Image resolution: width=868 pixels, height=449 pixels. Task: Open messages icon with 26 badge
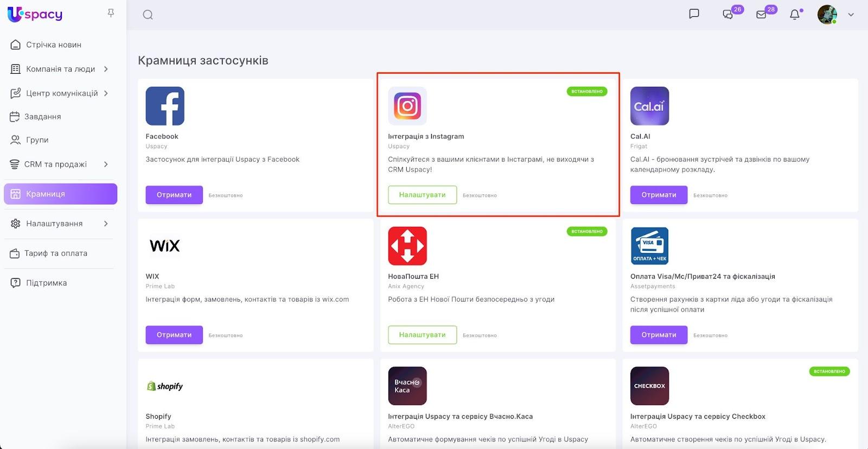pyautogui.click(x=728, y=15)
